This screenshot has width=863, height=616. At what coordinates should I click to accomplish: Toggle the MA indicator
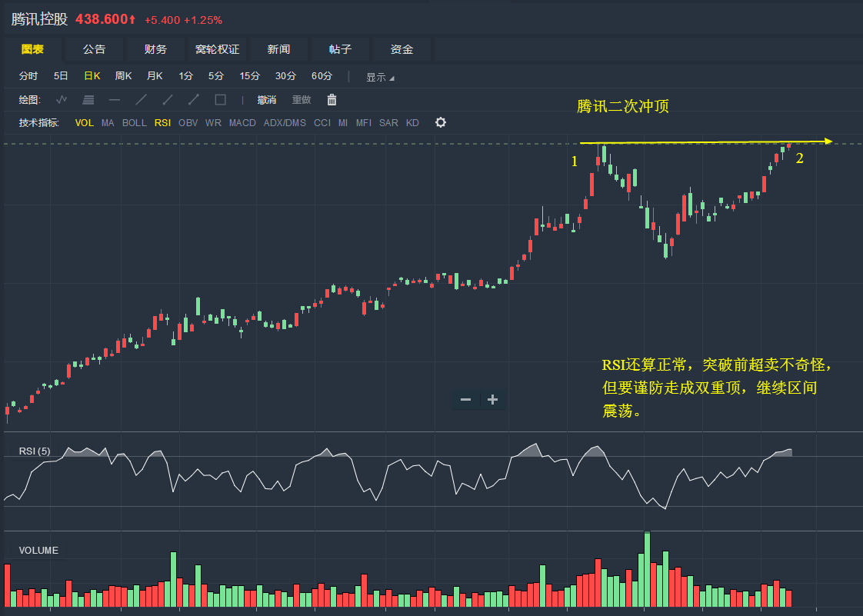(108, 123)
